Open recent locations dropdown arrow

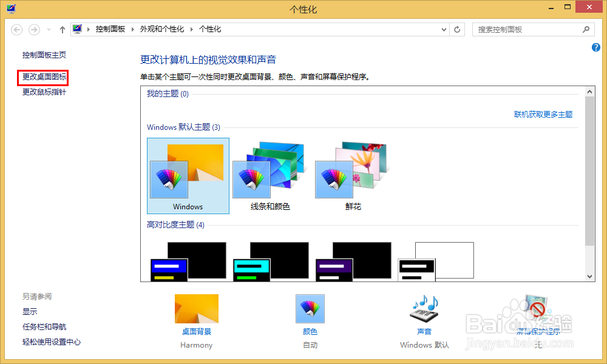point(49,29)
